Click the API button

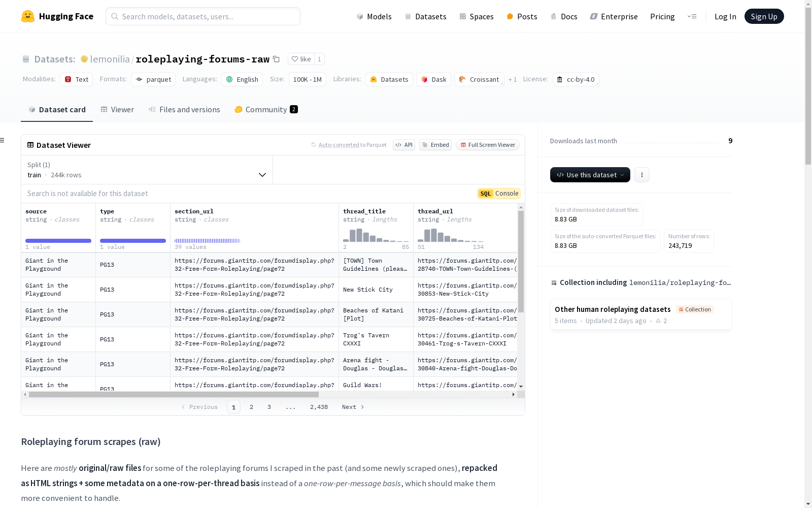[x=404, y=145]
